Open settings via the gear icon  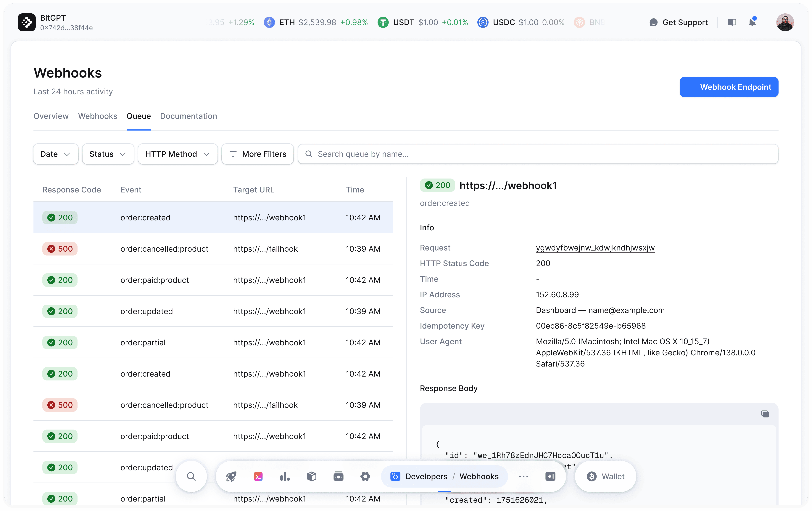pos(365,476)
